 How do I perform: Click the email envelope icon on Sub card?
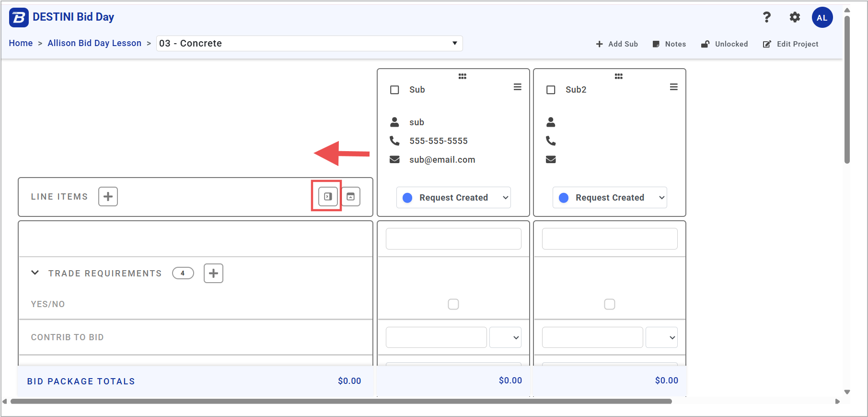394,159
